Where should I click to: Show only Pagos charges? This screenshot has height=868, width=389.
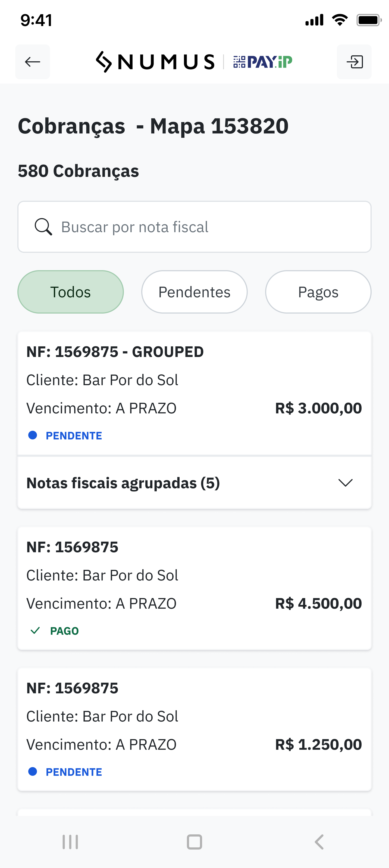click(318, 292)
